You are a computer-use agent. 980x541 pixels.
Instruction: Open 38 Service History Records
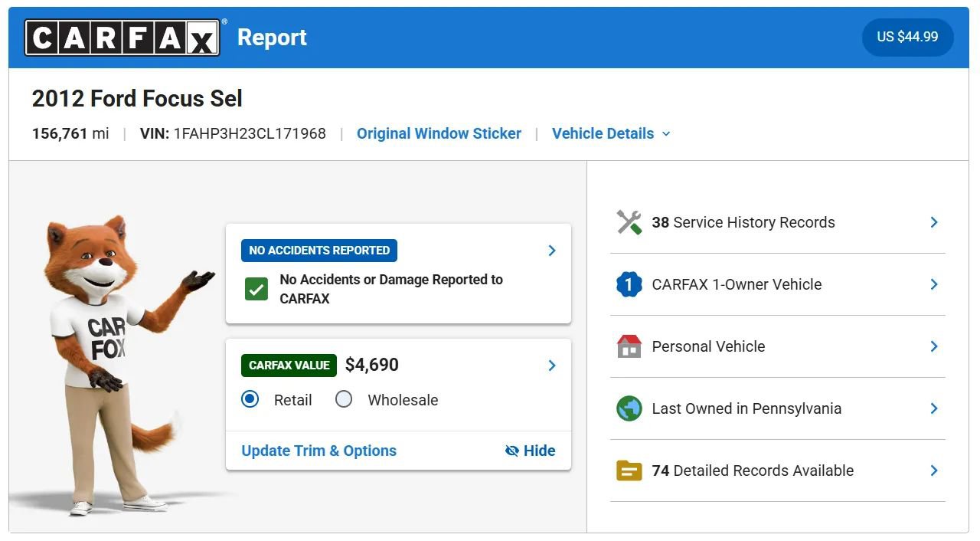click(778, 222)
